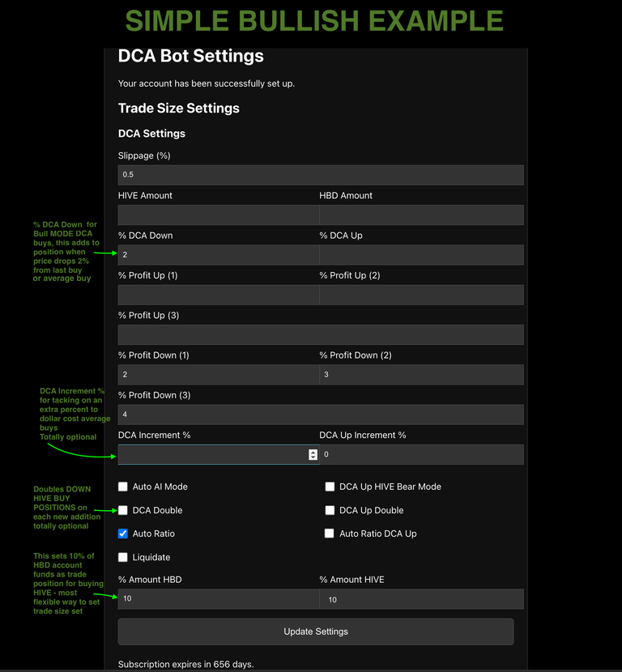
Task: Check the DCA Up Double checkbox
Action: click(330, 510)
